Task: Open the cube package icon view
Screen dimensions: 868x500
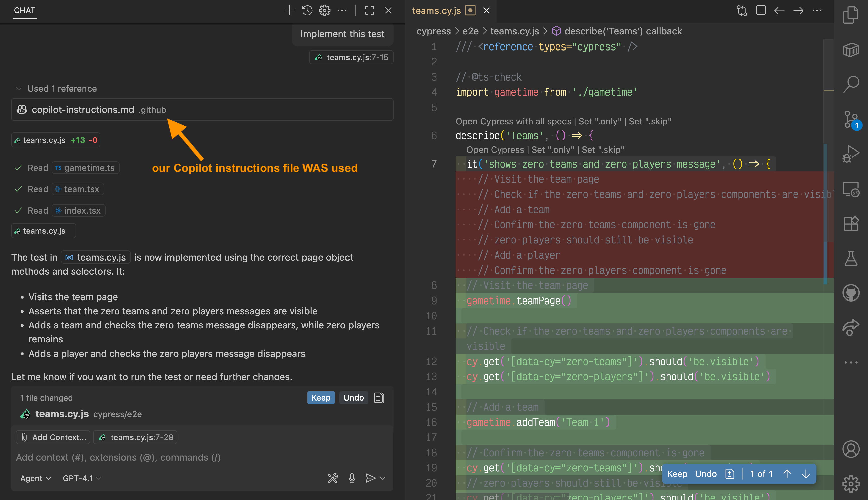Action: tap(851, 50)
